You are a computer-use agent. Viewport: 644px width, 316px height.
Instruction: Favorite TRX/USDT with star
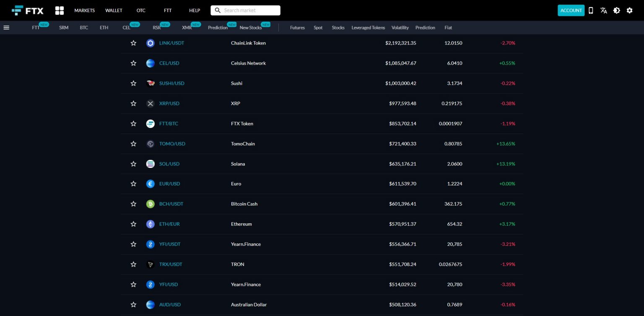[133, 264]
